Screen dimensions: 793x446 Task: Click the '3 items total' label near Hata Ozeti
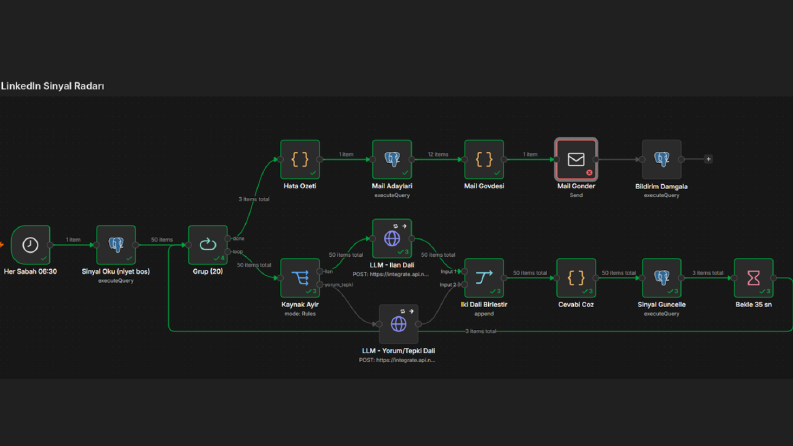[254, 199]
